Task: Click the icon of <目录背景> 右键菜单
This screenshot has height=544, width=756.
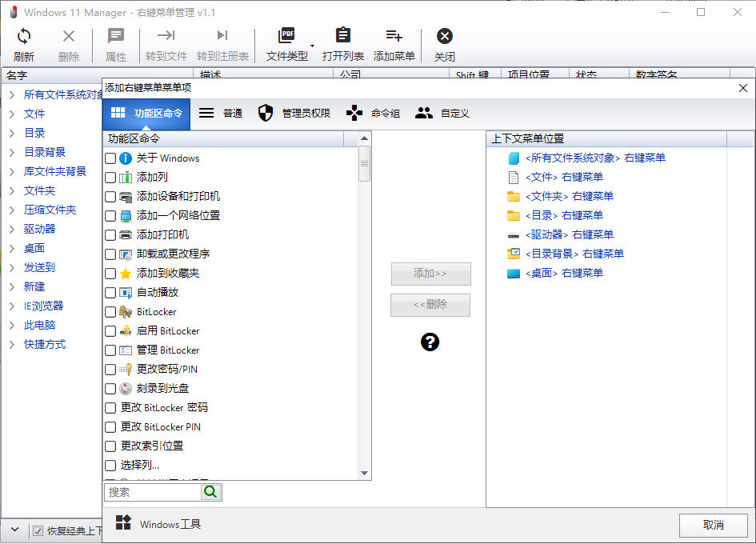Action: (514, 254)
